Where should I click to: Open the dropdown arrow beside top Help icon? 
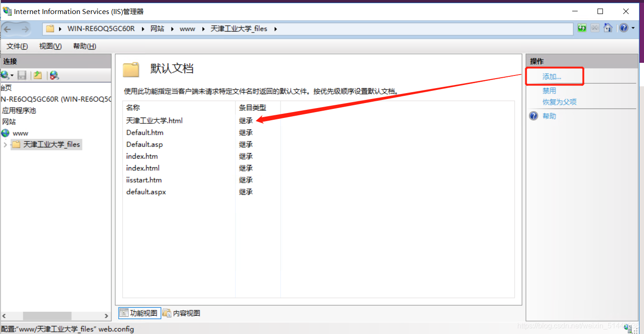coord(633,28)
